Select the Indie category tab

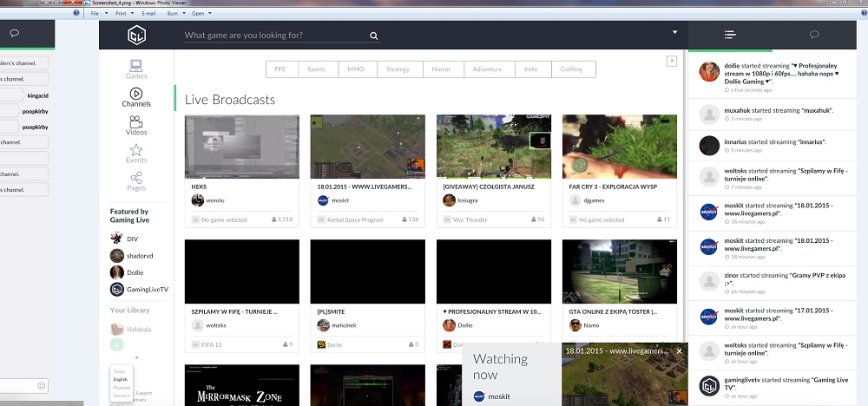coord(531,69)
